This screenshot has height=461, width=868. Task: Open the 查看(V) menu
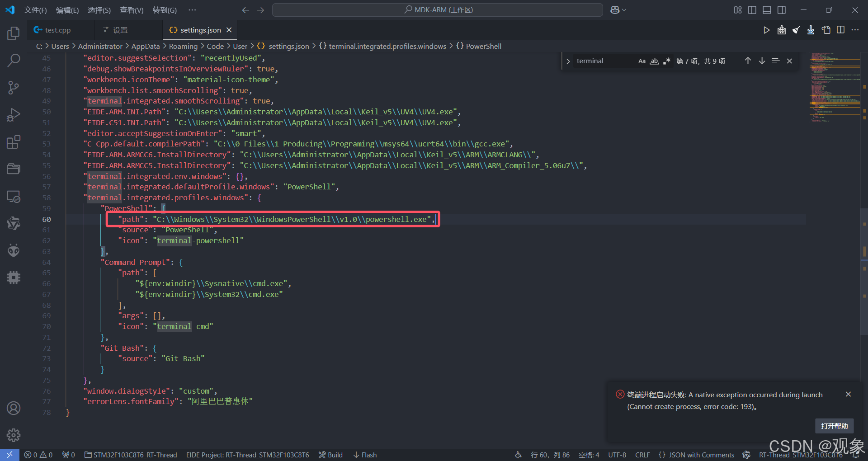point(131,9)
